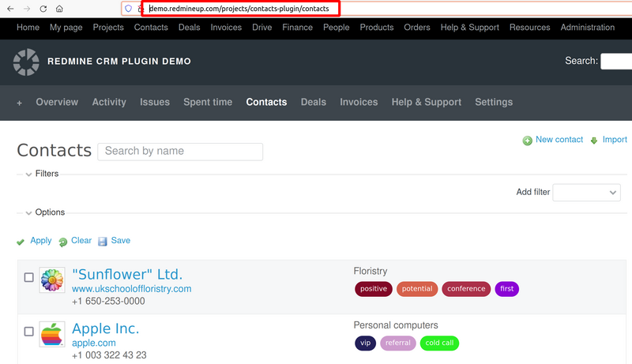
Task: Click the browser home icon
Action: (59, 9)
